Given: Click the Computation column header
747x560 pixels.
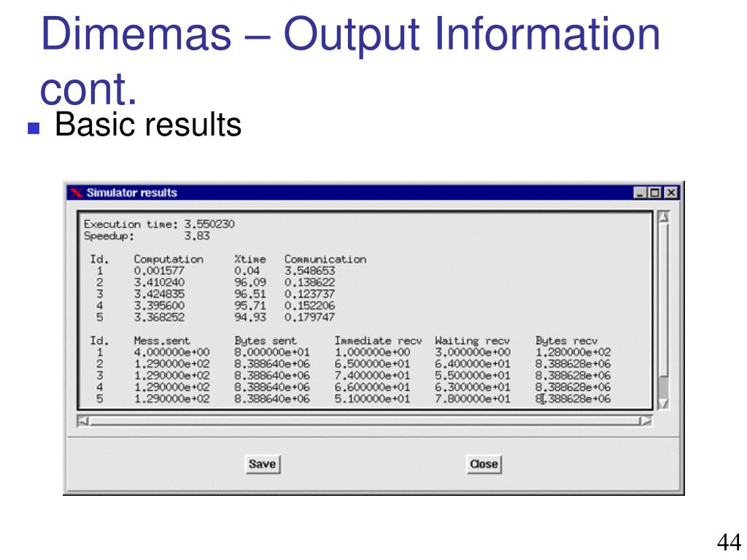Looking at the screenshot, I should click(169, 260).
